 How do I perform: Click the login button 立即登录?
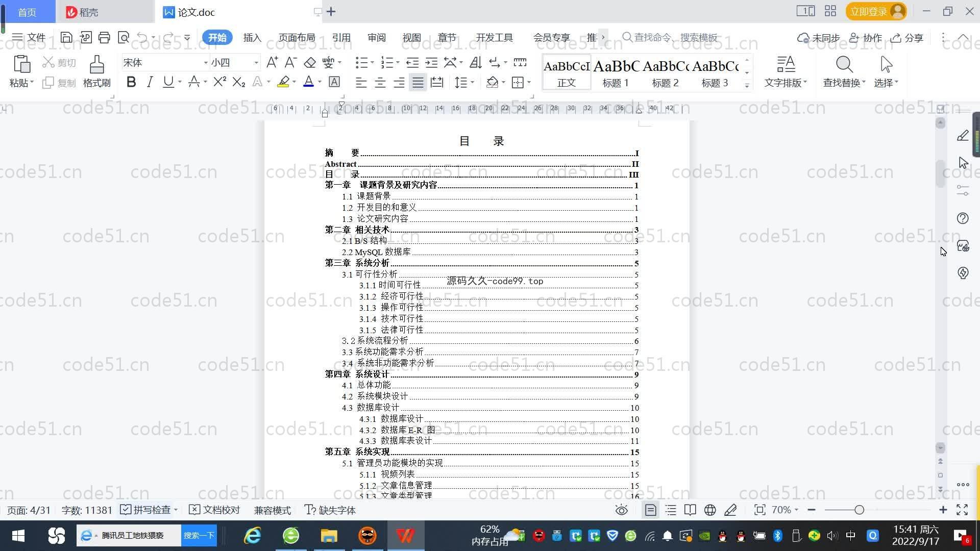pyautogui.click(x=875, y=11)
